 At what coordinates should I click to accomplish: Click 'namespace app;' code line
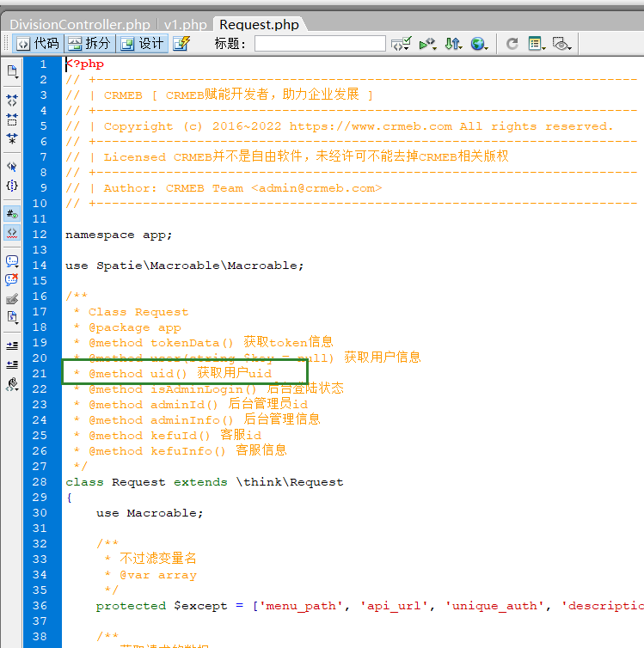[119, 235]
